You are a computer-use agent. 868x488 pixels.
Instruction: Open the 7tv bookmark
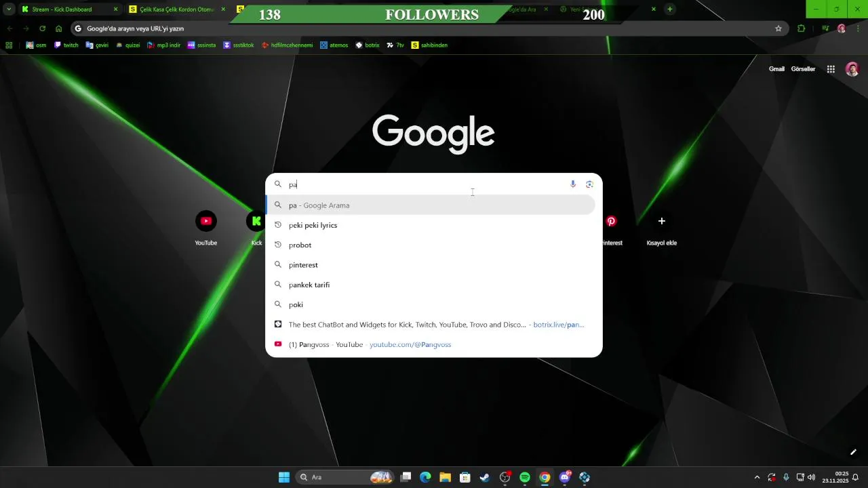(395, 45)
